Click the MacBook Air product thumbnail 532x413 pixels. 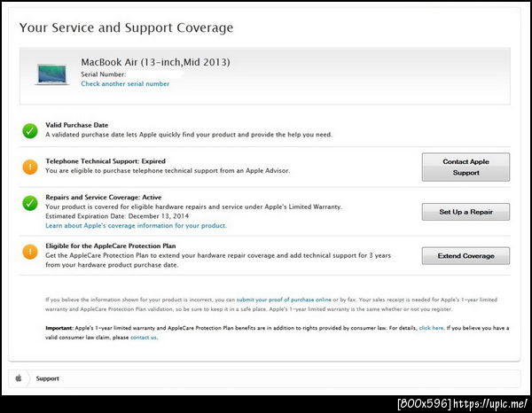click(x=52, y=74)
